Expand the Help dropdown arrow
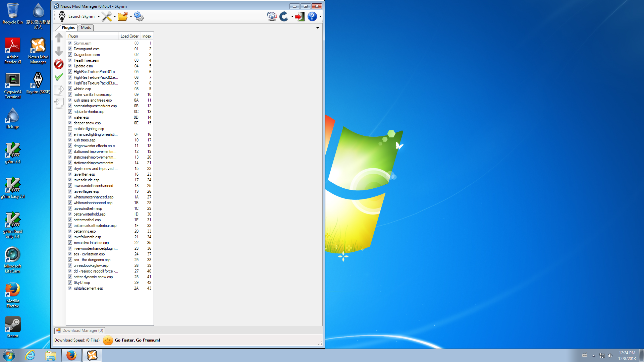 pyautogui.click(x=320, y=16)
